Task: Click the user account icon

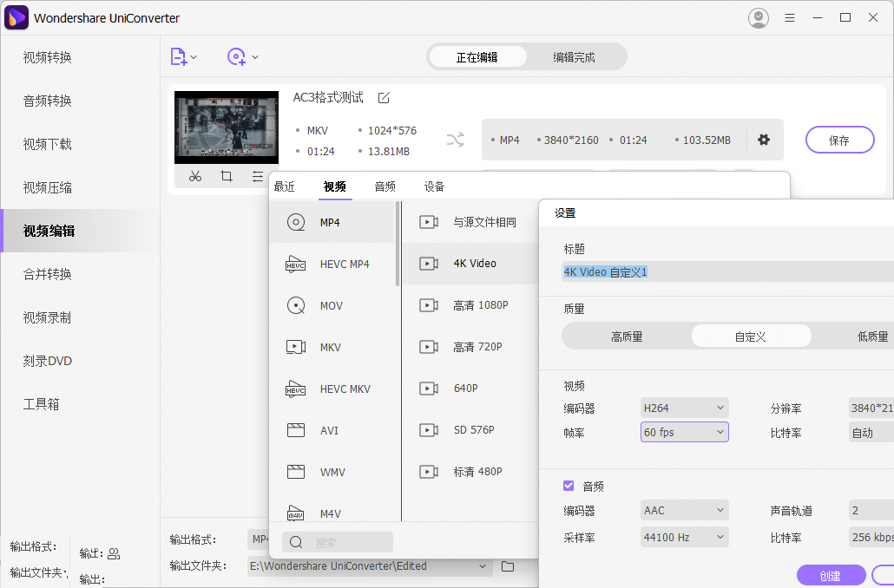Action: pos(758,17)
